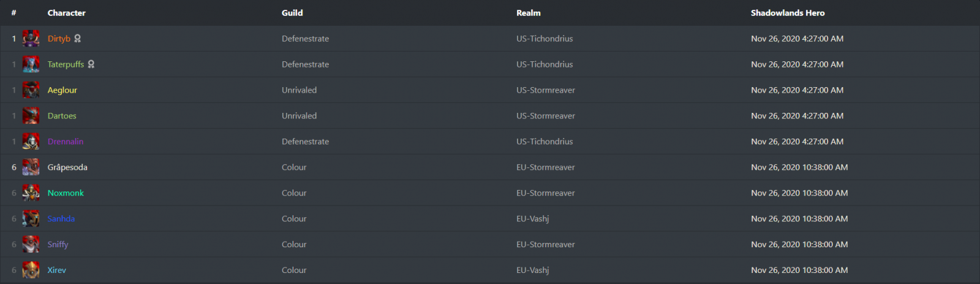Open Grâpesoda's avatar thumbnail

pyautogui.click(x=31, y=167)
